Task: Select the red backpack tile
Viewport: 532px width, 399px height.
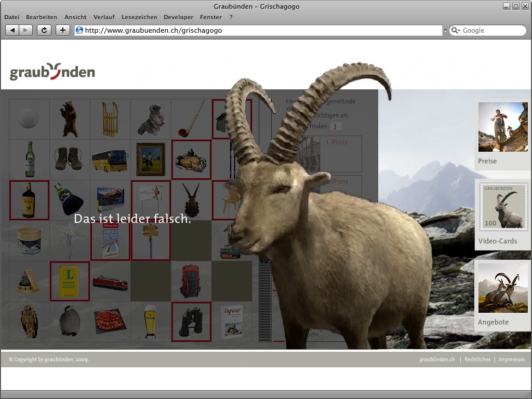Action: pyautogui.click(x=191, y=281)
